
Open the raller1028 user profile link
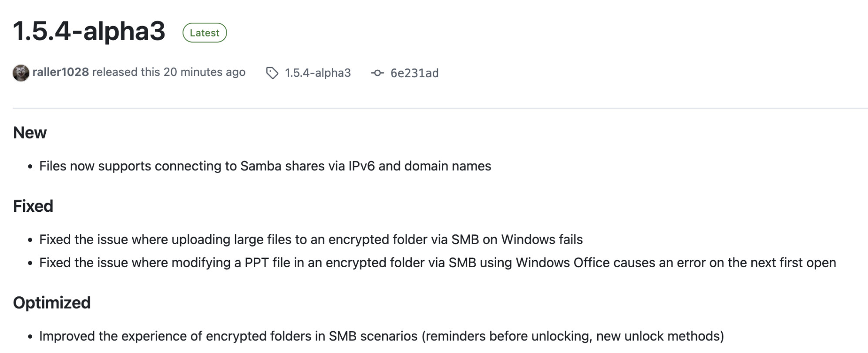pyautogui.click(x=61, y=72)
